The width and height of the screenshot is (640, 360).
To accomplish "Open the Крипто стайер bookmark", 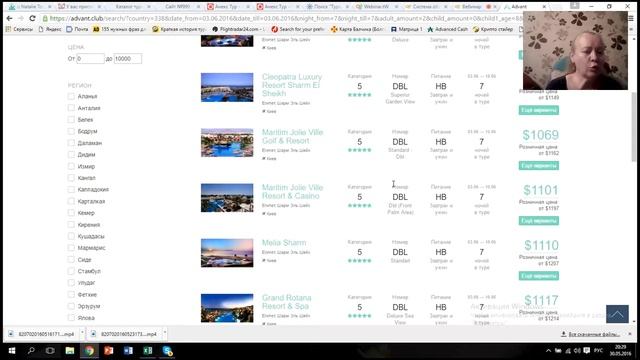I will [493, 29].
